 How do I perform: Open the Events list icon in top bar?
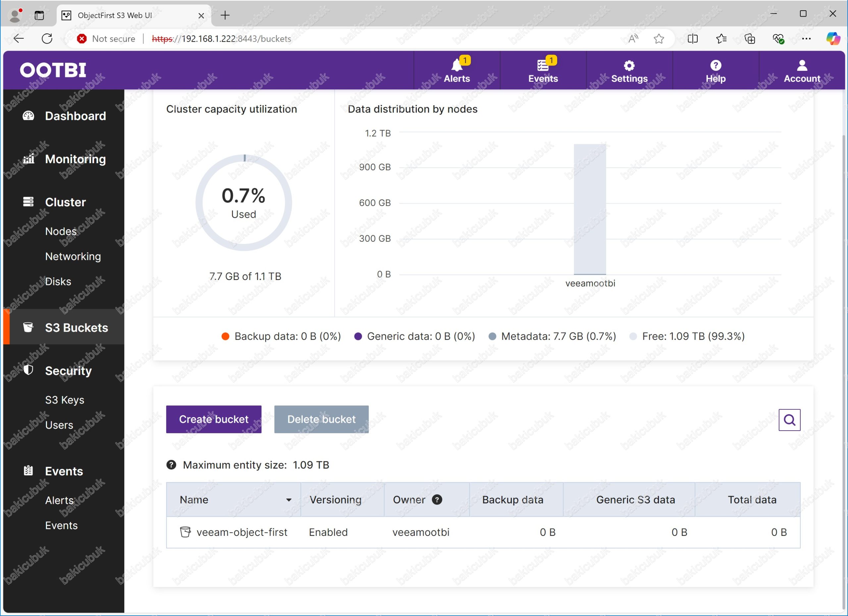[543, 70]
